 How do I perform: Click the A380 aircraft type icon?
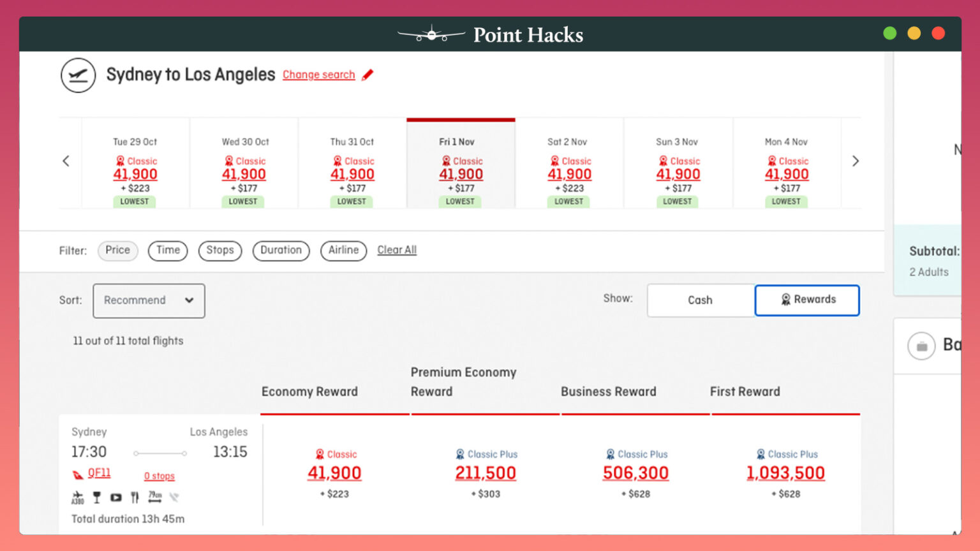pyautogui.click(x=78, y=497)
